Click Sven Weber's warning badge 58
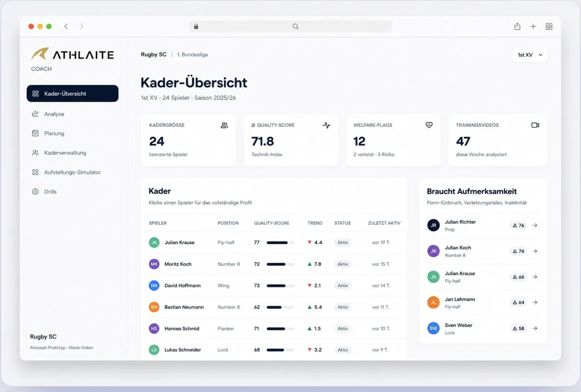Image resolution: width=581 pixels, height=392 pixels. pyautogui.click(x=518, y=328)
